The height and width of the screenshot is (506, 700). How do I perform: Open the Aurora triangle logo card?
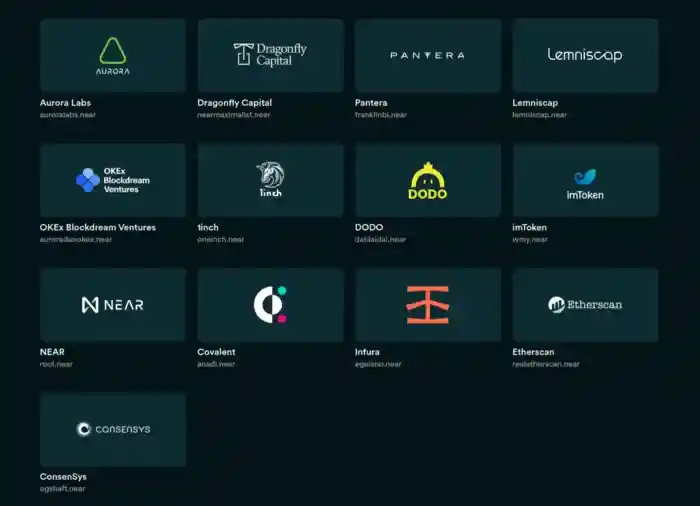113,55
